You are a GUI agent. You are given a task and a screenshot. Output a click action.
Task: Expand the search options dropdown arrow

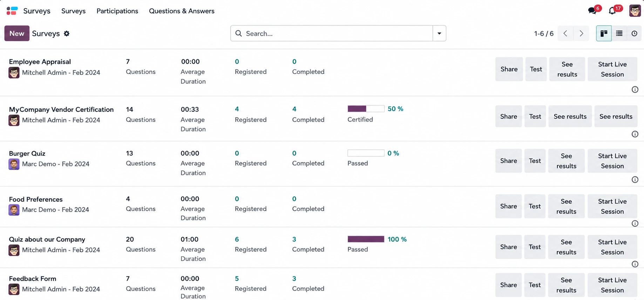coord(439,33)
